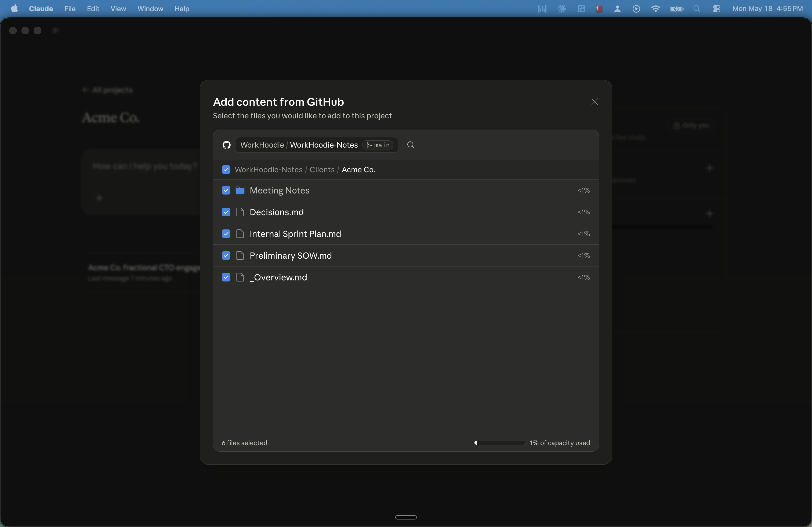The width and height of the screenshot is (812, 527).
Task: Open the Window menu
Action: pos(150,9)
